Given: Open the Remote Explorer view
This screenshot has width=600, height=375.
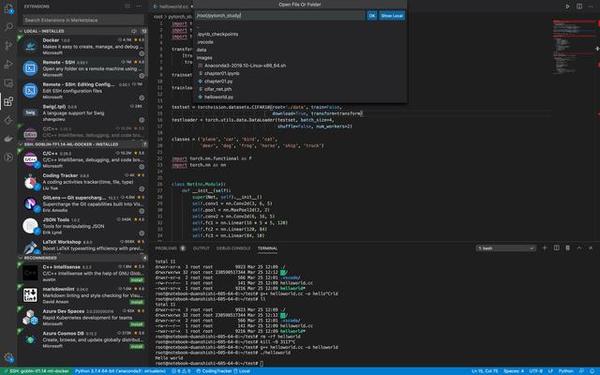Looking at the screenshot, I should (8, 83).
